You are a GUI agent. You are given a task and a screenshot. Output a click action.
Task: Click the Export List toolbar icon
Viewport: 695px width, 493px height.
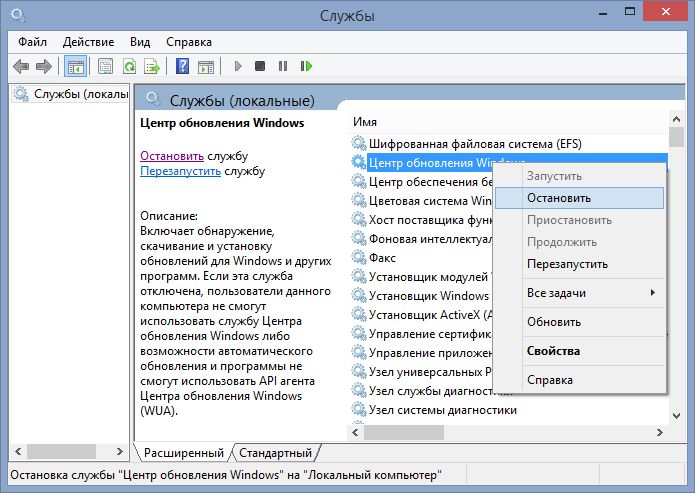click(x=152, y=66)
